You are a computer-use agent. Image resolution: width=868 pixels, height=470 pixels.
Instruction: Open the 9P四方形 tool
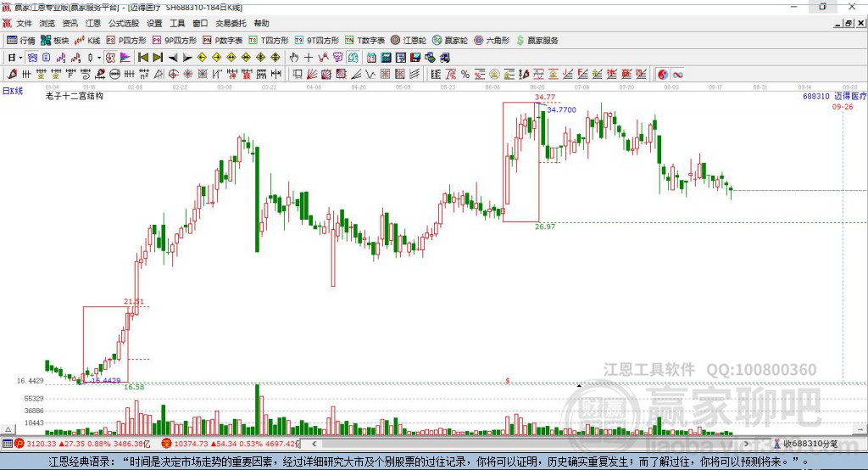(175, 41)
